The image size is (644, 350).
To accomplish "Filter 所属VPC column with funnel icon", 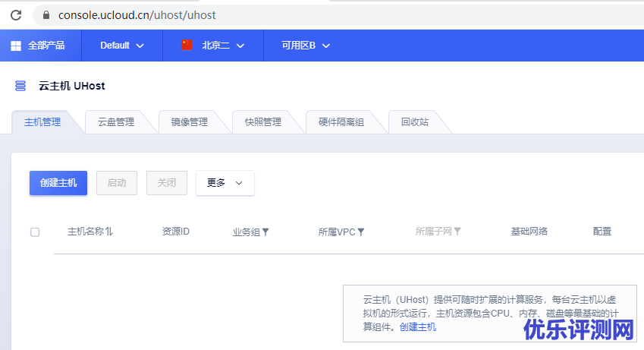I will [361, 232].
